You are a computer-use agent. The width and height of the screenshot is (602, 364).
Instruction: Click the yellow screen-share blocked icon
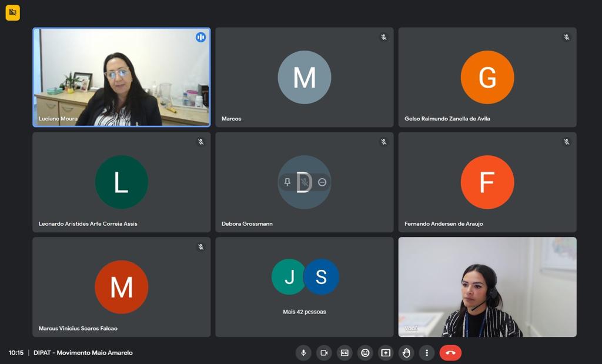[x=13, y=13]
